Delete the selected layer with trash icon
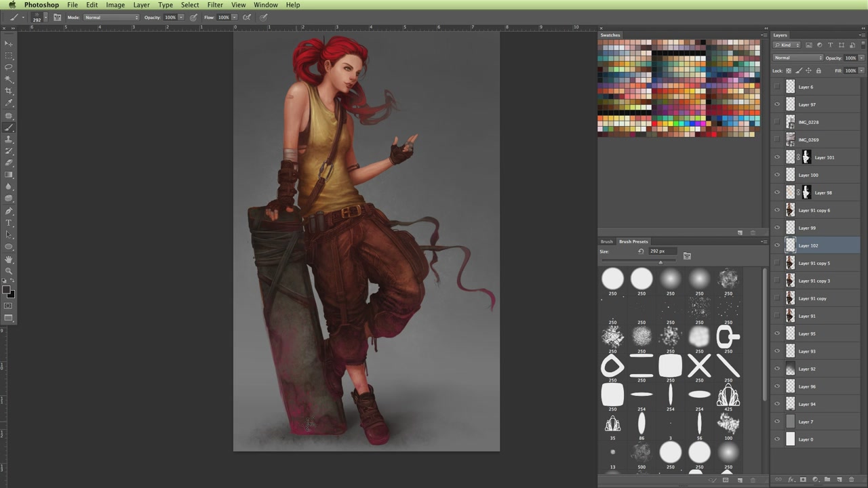 852,480
